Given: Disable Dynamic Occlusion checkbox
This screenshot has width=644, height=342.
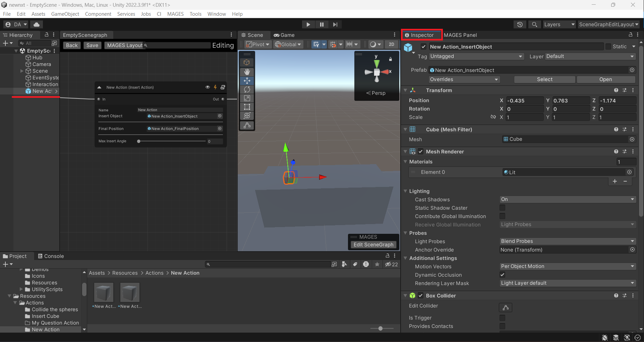Looking at the screenshot, I should (502, 275).
